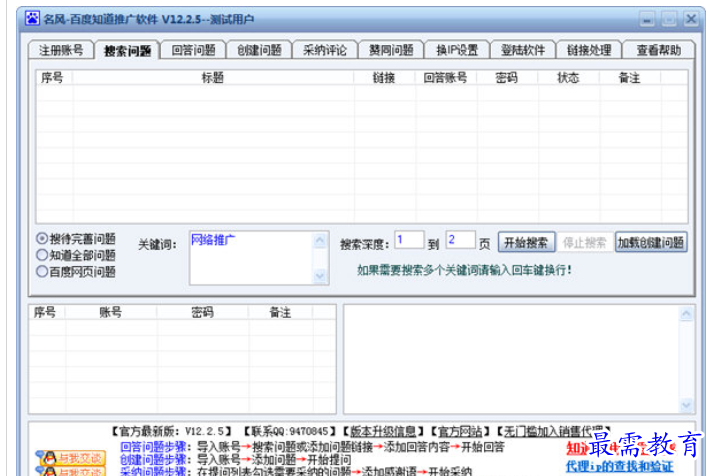Open the 换IP设置 tab
The height and width of the screenshot is (476, 710).
click(457, 50)
